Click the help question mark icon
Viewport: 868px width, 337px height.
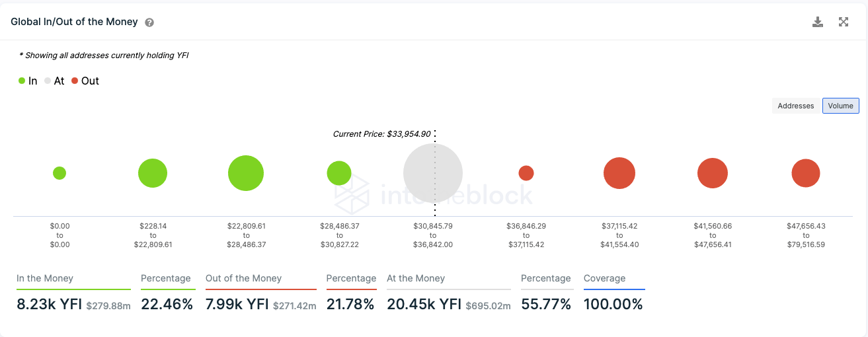(x=149, y=22)
